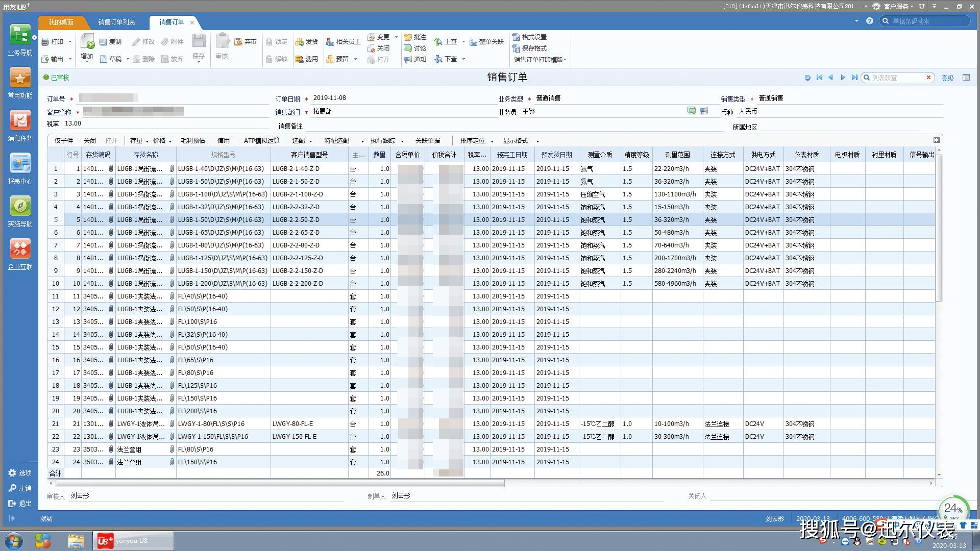Open 销售订单打印模版 dropdown

click(540, 60)
